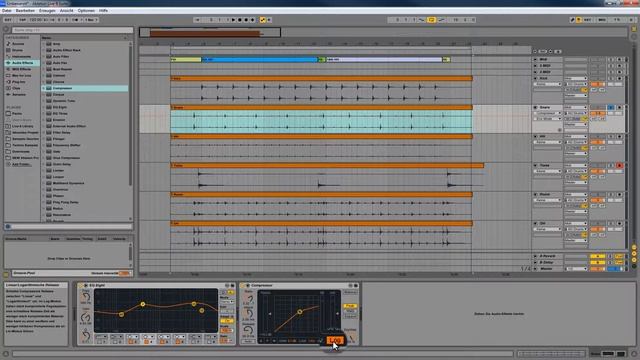This screenshot has width=640, height=360.
Task: Open the Datei menu
Action: coord(7,11)
